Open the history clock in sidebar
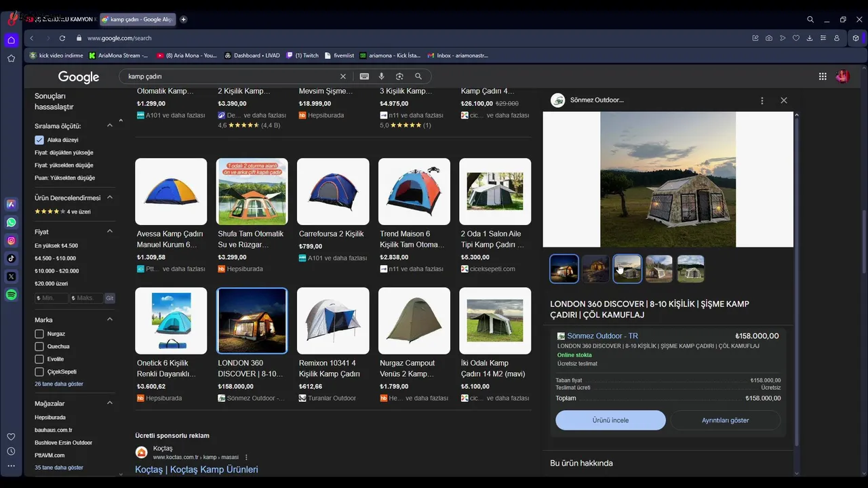 click(11, 451)
